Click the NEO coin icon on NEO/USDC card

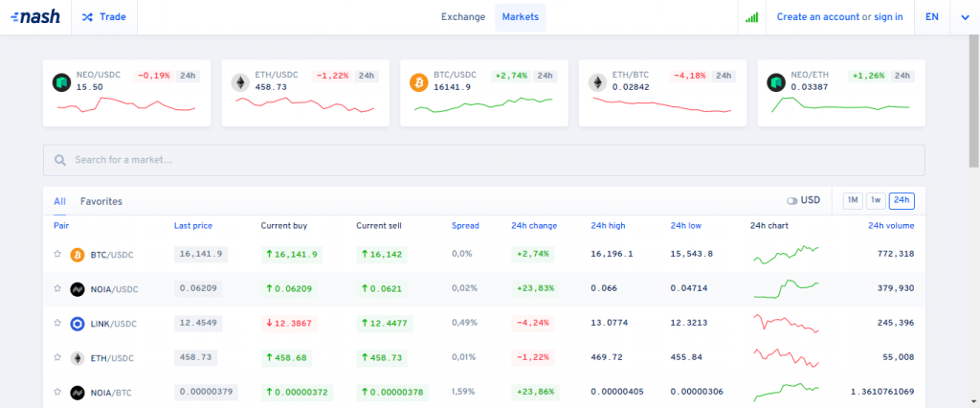coord(62,82)
